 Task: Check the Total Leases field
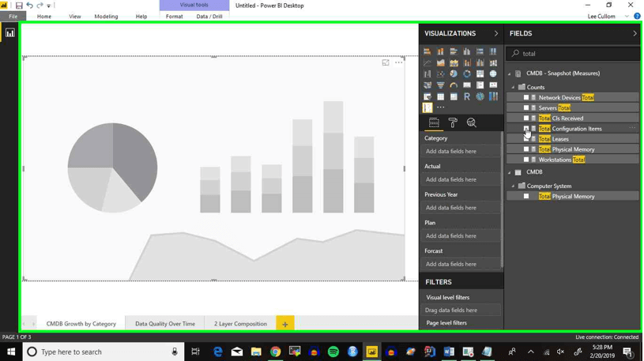526,139
